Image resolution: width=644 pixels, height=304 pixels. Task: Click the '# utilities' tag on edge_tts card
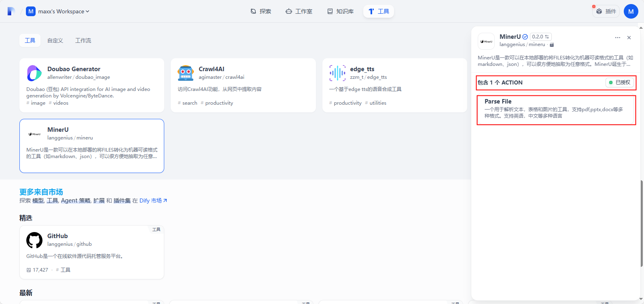(376, 103)
